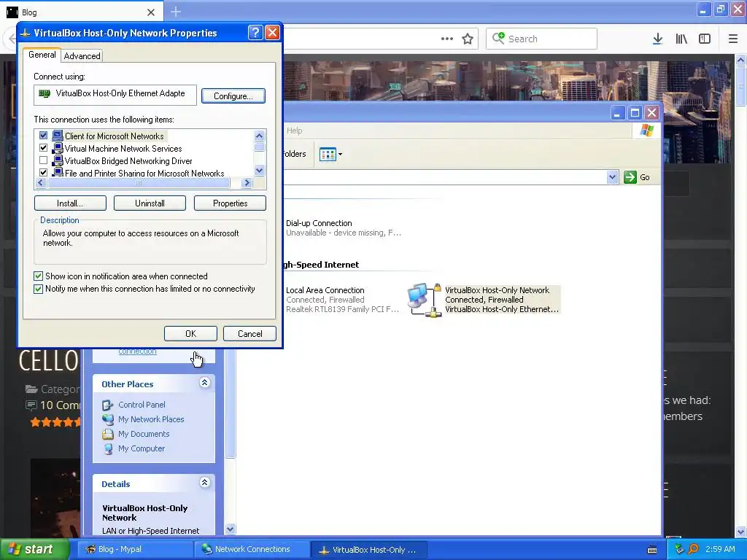Cancel the properties dialog
The image size is (747, 560).
[249, 334]
